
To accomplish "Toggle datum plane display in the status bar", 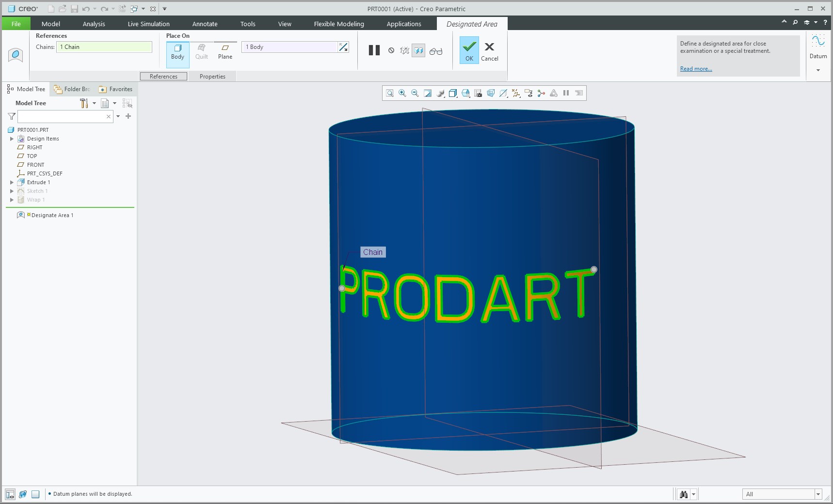I will [35, 494].
